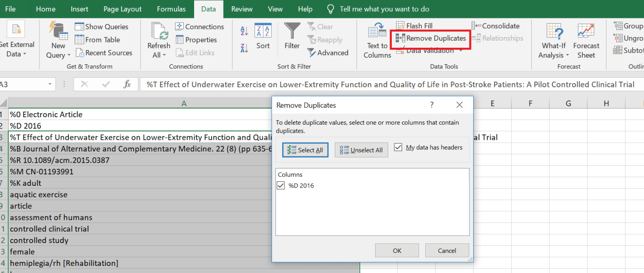
Task: Uncheck My data has headers
Action: [x=398, y=147]
